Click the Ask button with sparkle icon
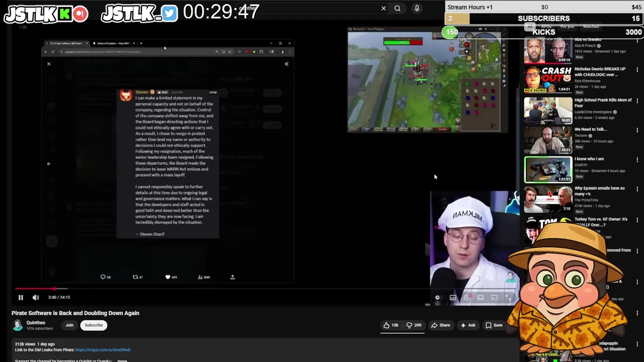This screenshot has width=644, height=362. pyautogui.click(x=468, y=325)
